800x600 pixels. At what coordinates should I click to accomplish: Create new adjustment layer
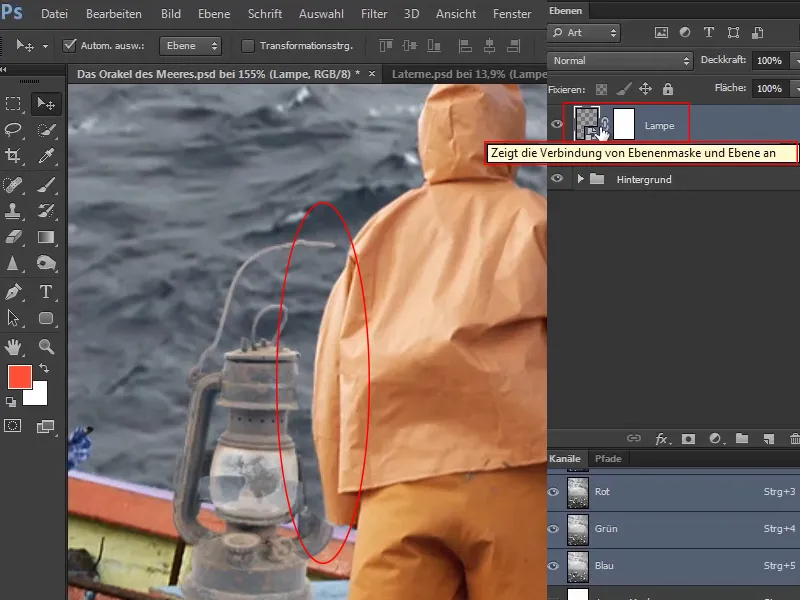point(715,439)
